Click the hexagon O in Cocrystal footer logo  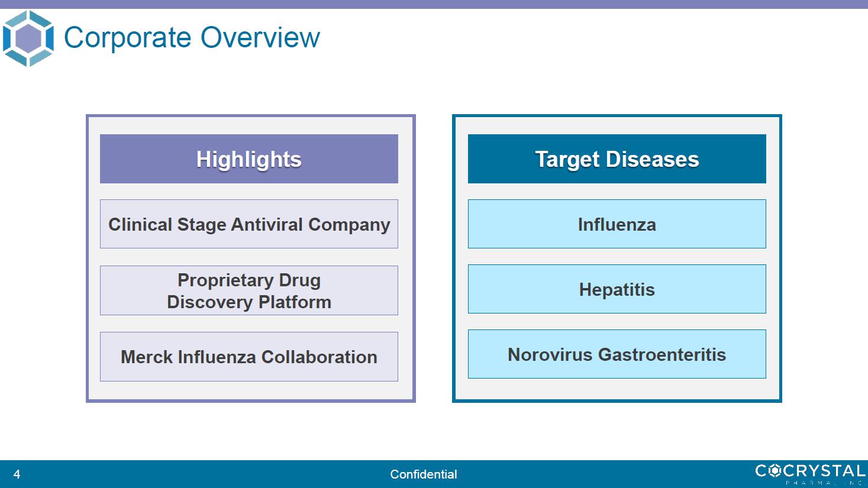(x=776, y=471)
